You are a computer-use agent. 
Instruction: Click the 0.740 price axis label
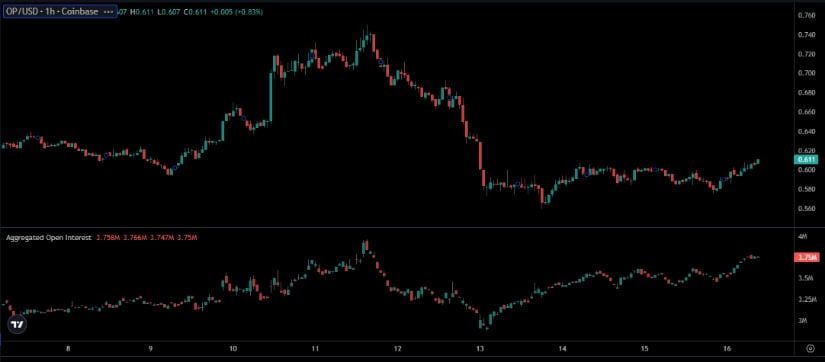pos(807,35)
